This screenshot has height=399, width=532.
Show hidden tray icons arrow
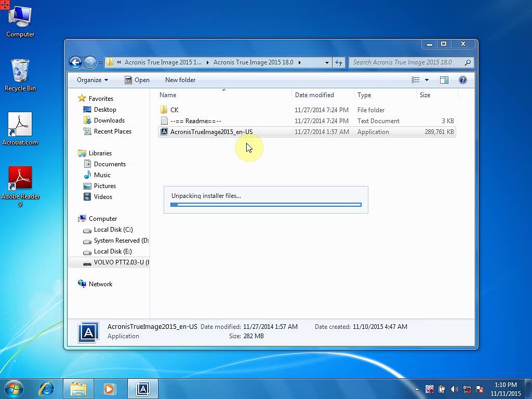(417, 389)
